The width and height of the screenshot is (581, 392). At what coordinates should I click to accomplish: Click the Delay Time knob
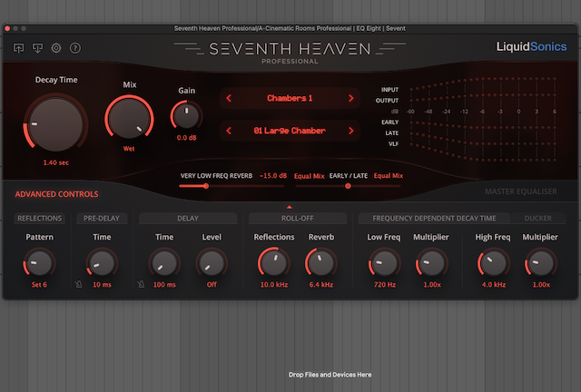coord(164,263)
